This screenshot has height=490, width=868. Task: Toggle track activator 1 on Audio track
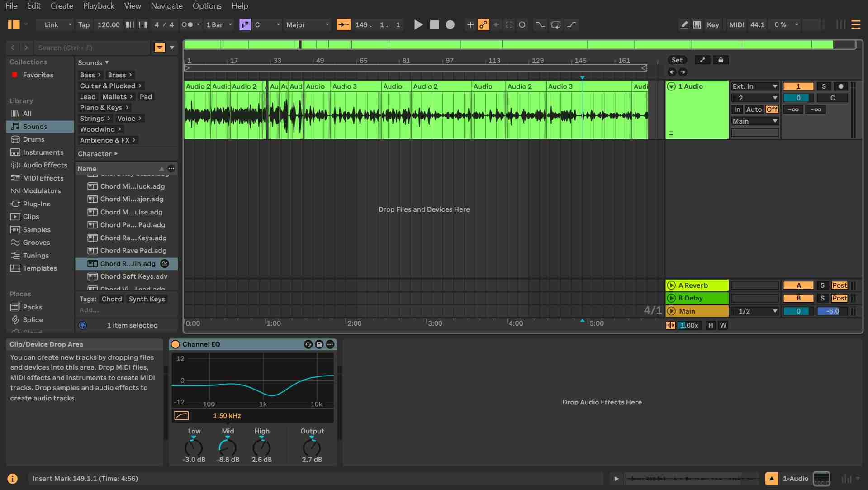coord(798,86)
